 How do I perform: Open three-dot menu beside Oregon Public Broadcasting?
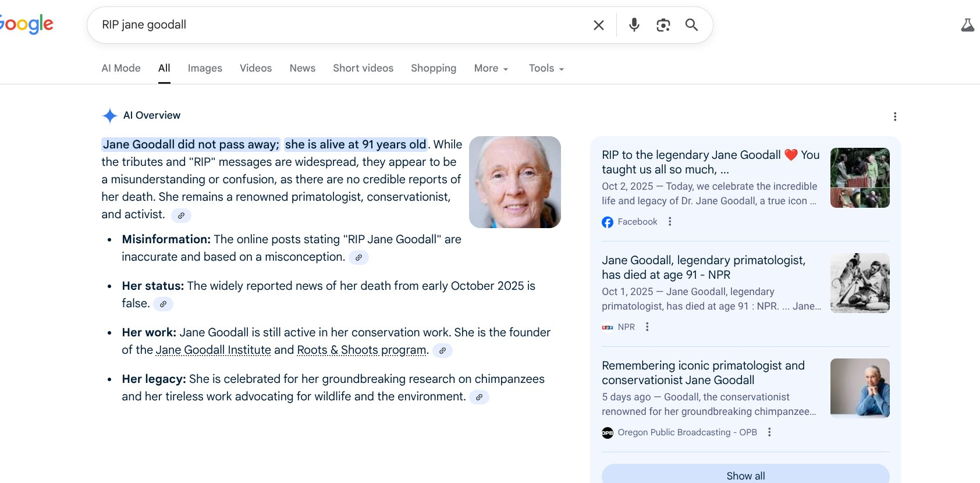click(x=769, y=432)
